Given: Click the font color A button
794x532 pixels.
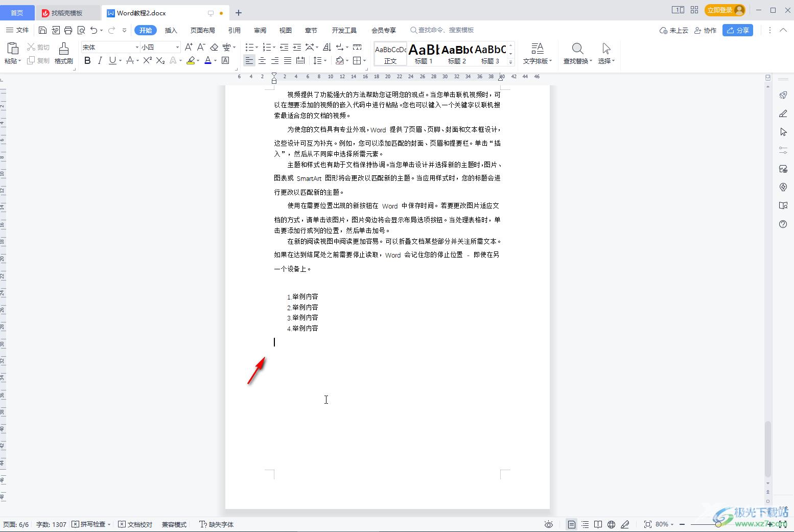Looking at the screenshot, I should pos(208,60).
